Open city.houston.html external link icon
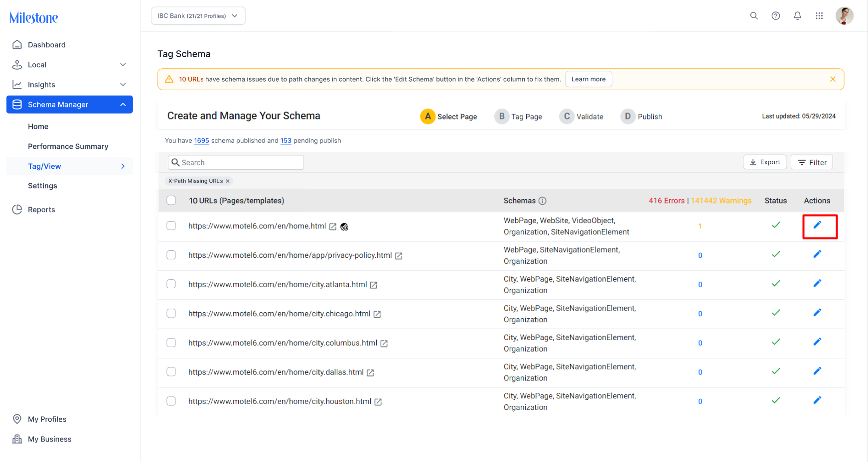The width and height of the screenshot is (868, 462). [x=378, y=402]
